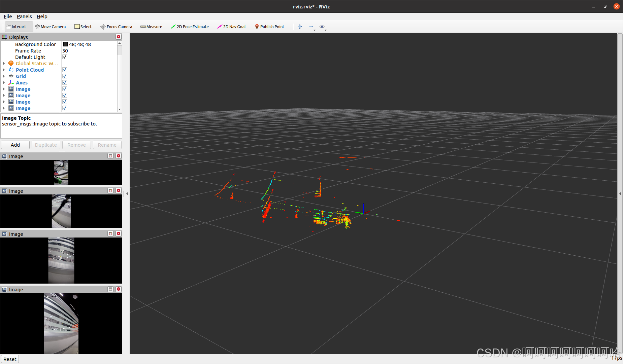The width and height of the screenshot is (623, 364).
Task: Click the Displays list scroll-up arrow
Action: (x=120, y=43)
